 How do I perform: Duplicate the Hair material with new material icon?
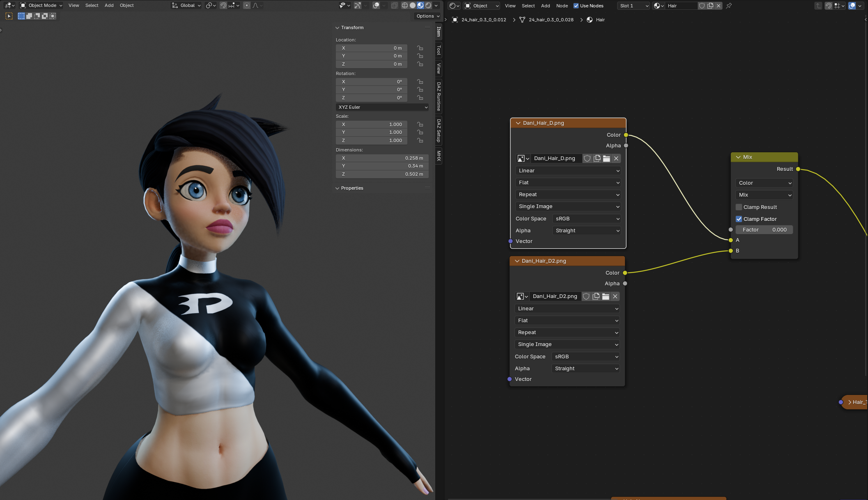[x=710, y=6]
